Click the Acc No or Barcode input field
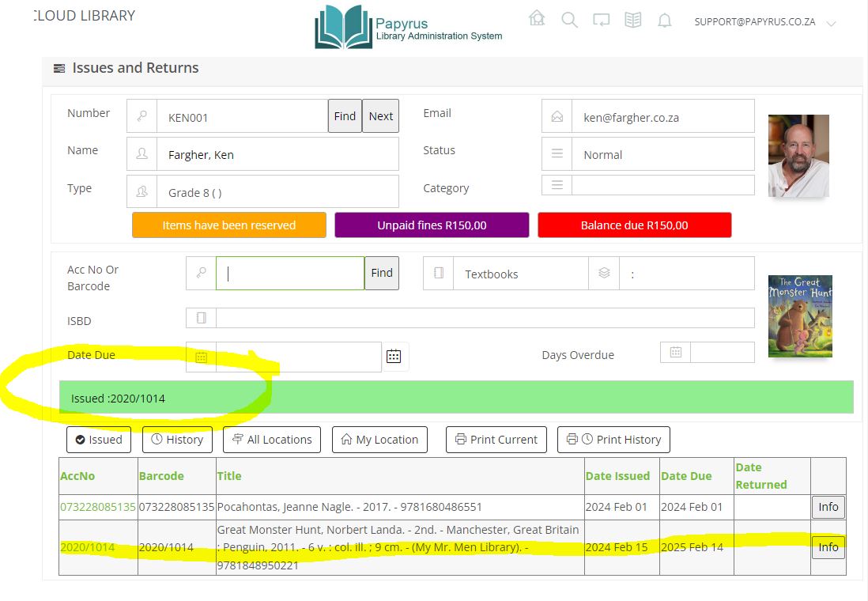868x601 pixels. click(289, 274)
